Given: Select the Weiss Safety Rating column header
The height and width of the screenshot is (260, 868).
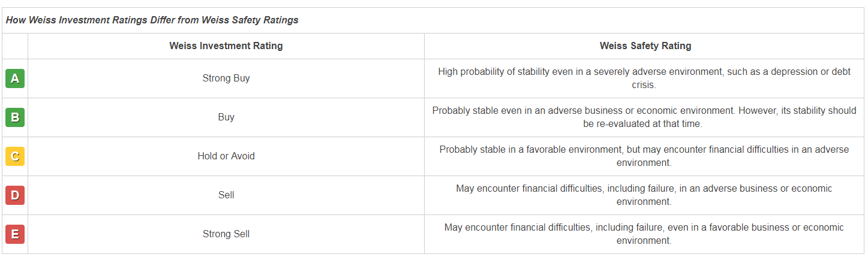Looking at the screenshot, I should [x=644, y=46].
